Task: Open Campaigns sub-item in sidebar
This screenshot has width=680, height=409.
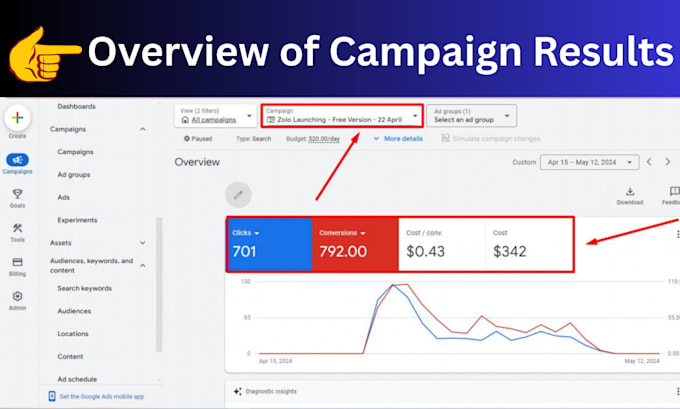Action: tap(75, 152)
